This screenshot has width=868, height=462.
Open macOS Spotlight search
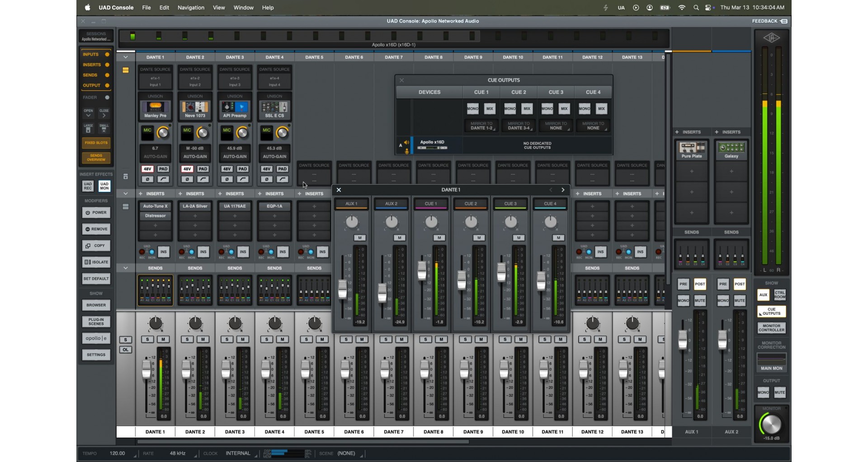696,8
